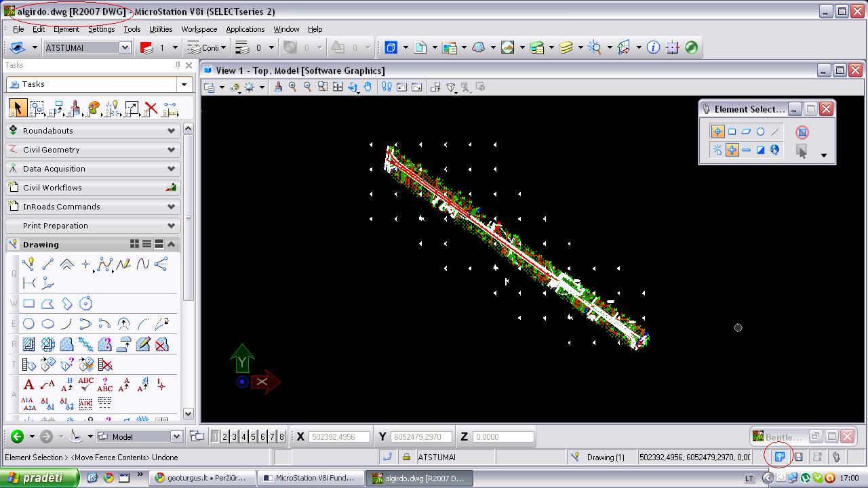Click the green Previous Model back arrow
The width and height of the screenshot is (868, 488).
[18, 436]
